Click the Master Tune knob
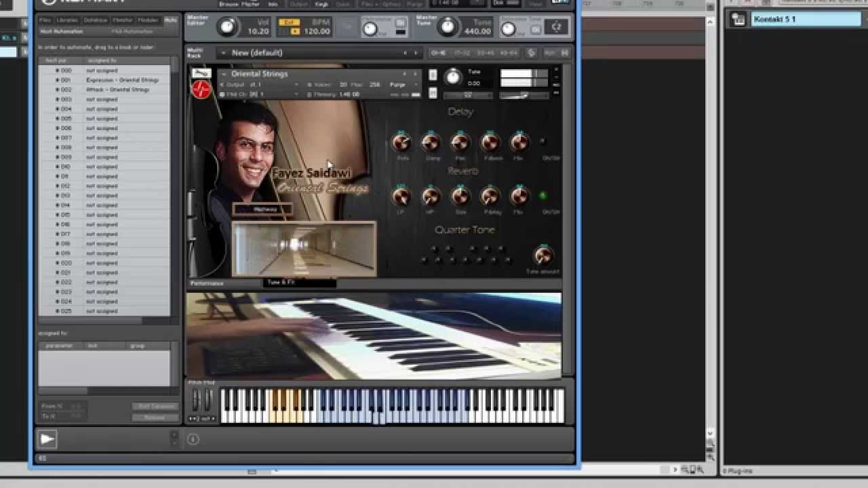 click(448, 27)
